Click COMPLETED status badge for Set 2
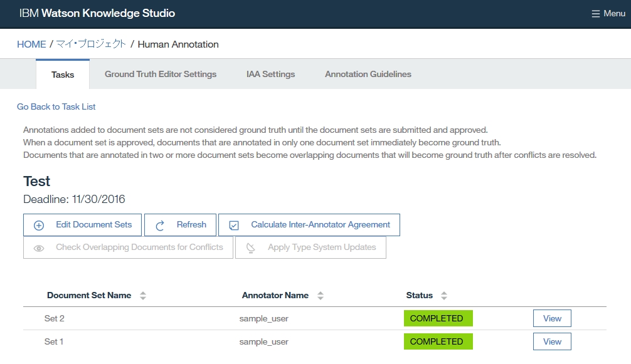631x364 pixels. (x=438, y=318)
